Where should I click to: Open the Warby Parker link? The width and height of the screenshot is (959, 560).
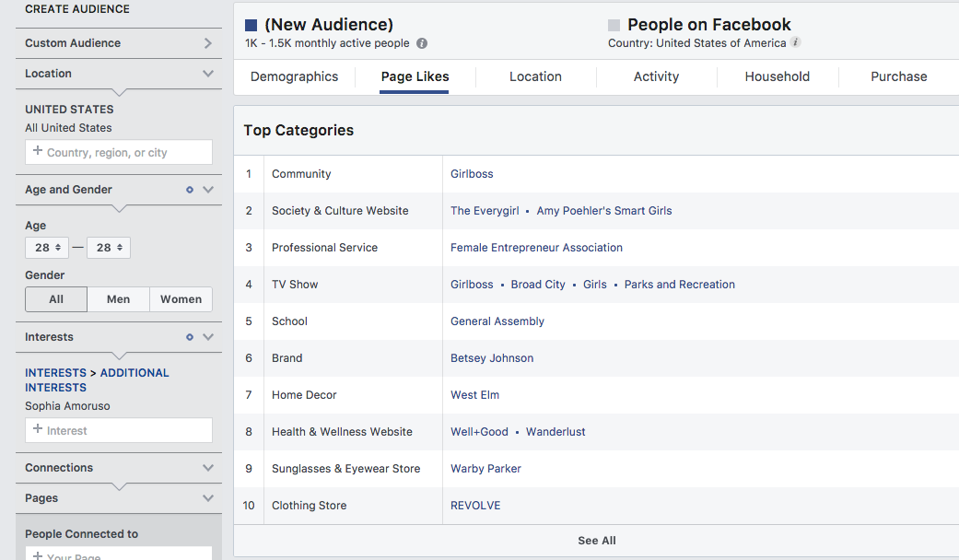(485, 469)
